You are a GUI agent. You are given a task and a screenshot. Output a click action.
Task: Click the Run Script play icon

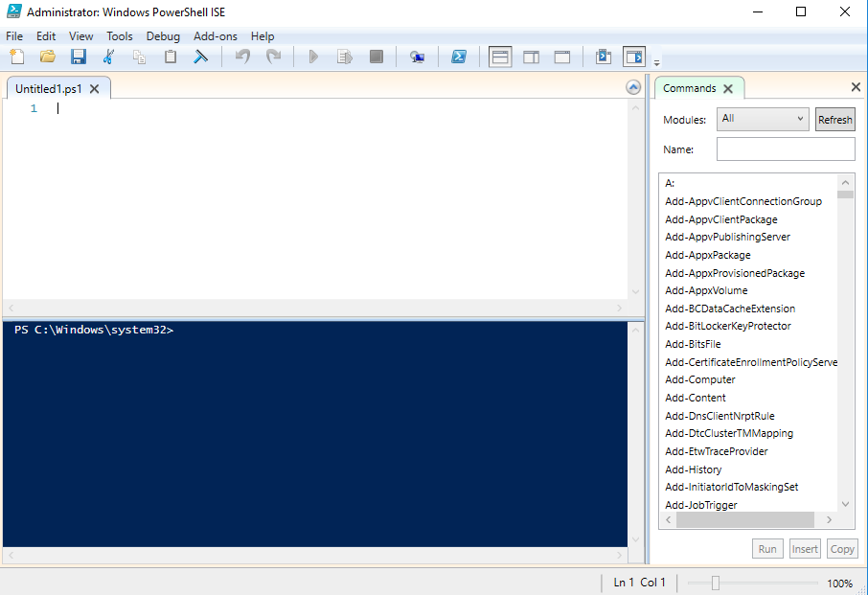[x=313, y=57]
